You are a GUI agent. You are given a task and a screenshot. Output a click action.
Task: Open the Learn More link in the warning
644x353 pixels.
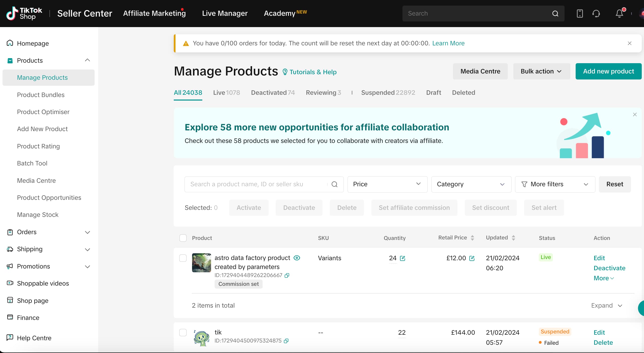[448, 43]
